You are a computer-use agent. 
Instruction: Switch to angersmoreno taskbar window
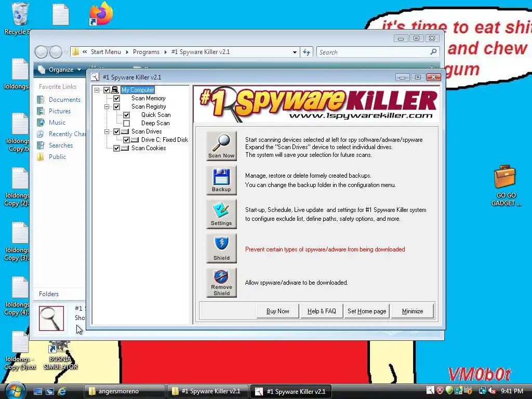pos(125,391)
